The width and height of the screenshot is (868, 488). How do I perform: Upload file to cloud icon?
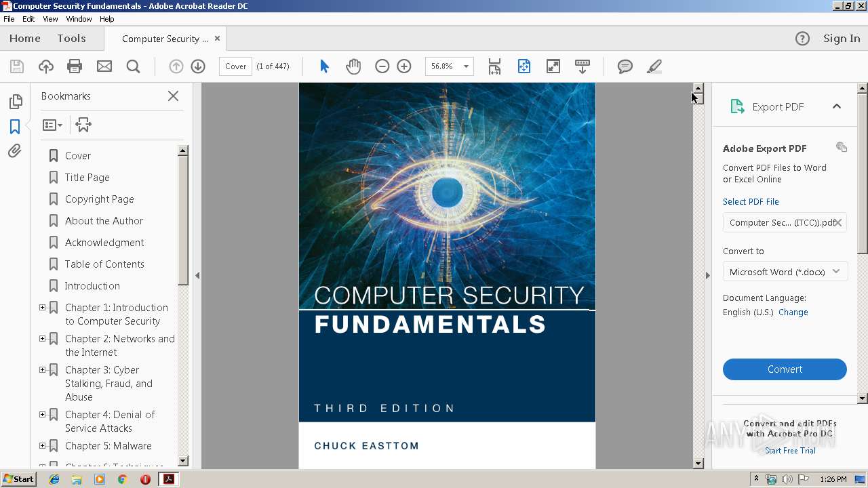[x=46, y=66]
